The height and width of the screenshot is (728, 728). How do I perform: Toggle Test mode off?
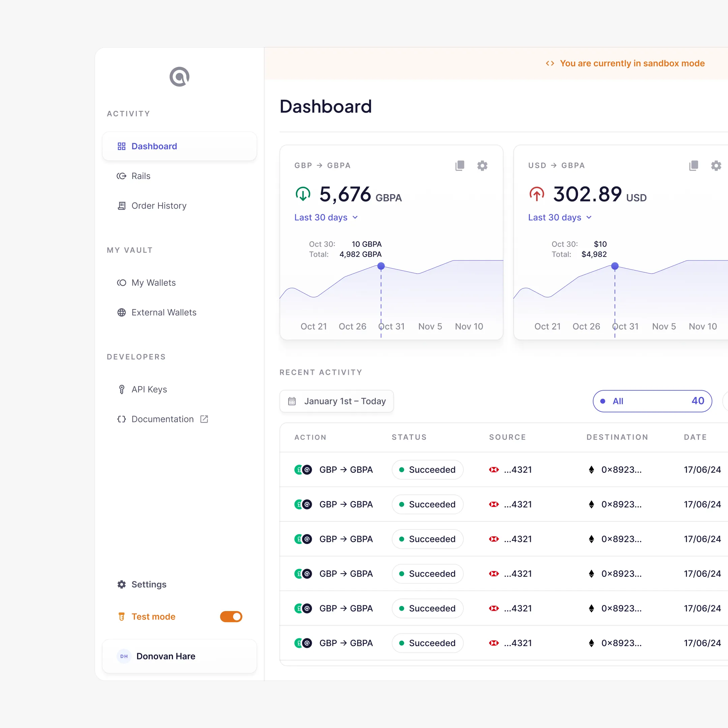231,617
